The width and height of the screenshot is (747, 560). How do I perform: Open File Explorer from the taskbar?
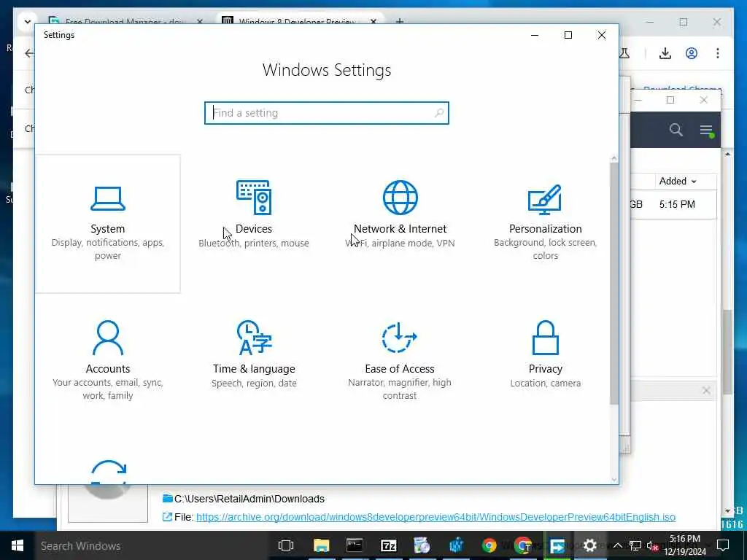(321, 545)
